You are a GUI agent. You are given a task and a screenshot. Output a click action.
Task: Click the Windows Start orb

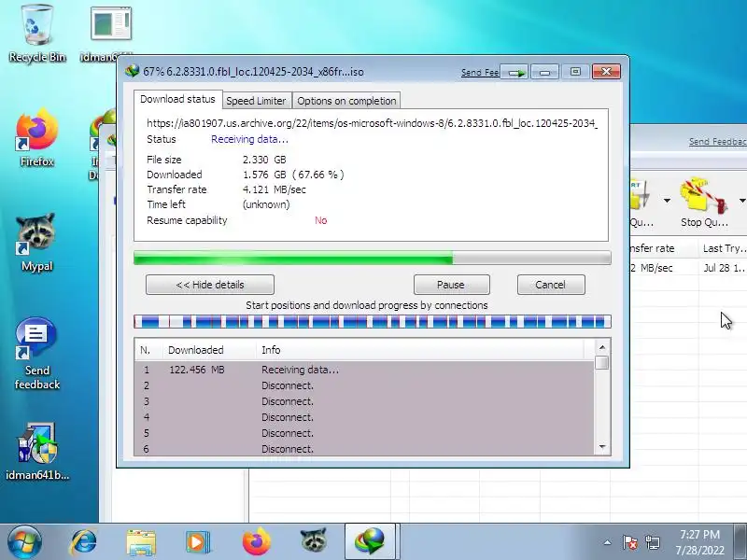(24, 542)
